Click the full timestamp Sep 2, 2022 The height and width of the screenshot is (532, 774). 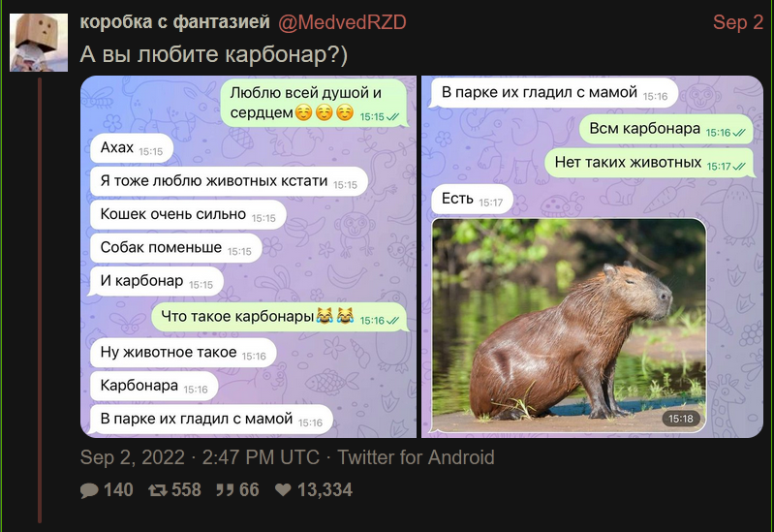click(x=200, y=457)
